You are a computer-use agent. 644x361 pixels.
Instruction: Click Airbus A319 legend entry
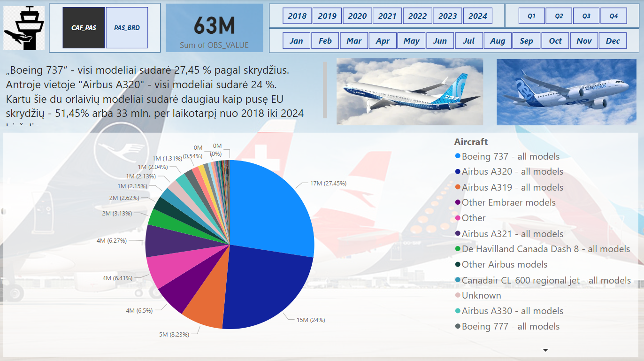click(509, 187)
